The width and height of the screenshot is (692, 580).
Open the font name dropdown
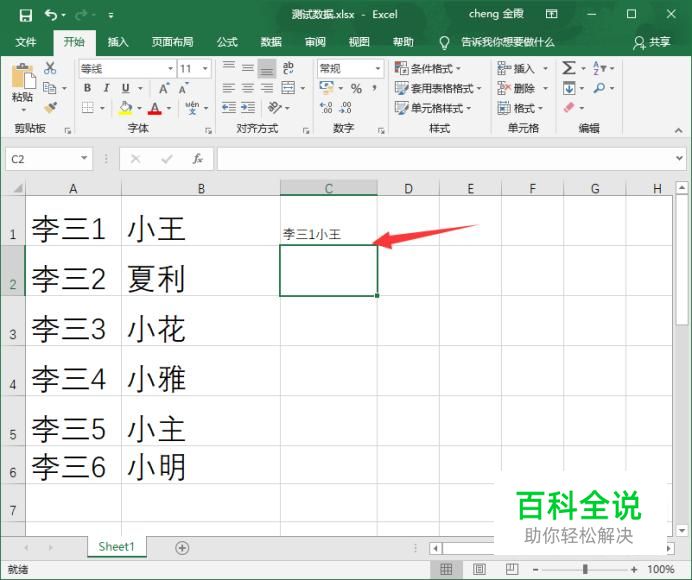170,68
